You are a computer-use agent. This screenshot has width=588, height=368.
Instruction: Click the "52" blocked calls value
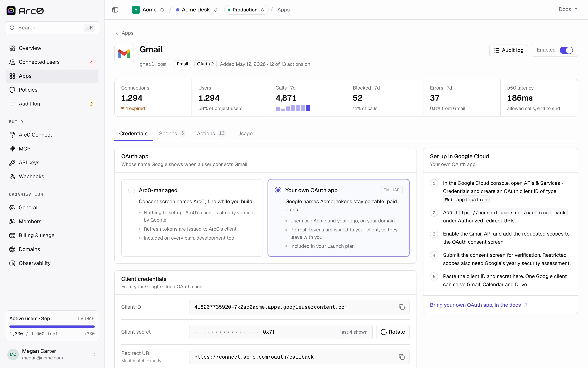point(357,98)
